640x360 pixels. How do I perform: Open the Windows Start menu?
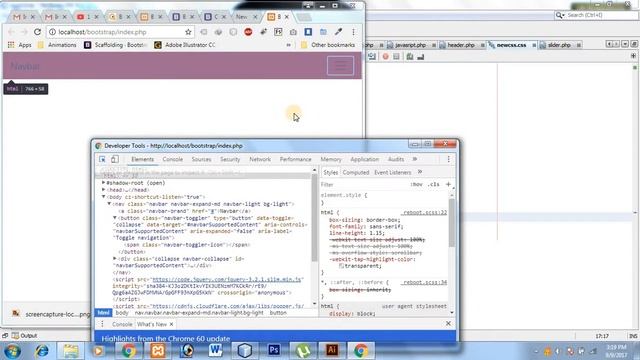[x=13, y=351]
